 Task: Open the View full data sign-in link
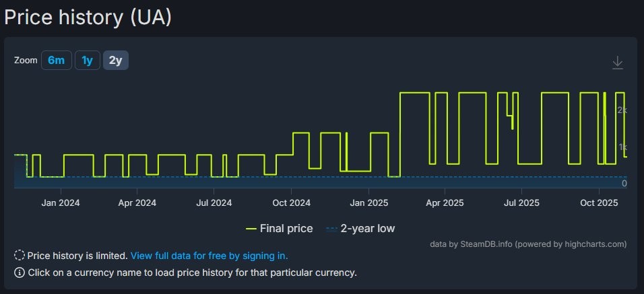209,256
